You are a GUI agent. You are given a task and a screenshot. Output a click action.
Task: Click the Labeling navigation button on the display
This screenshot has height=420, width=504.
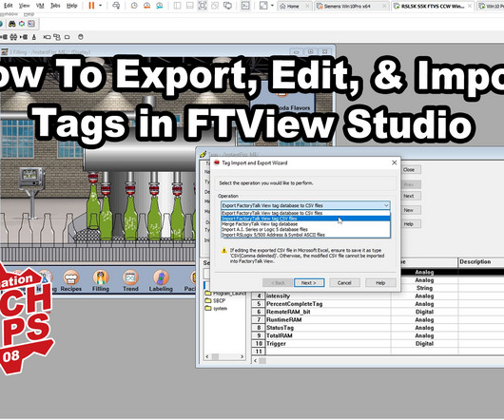click(x=161, y=280)
